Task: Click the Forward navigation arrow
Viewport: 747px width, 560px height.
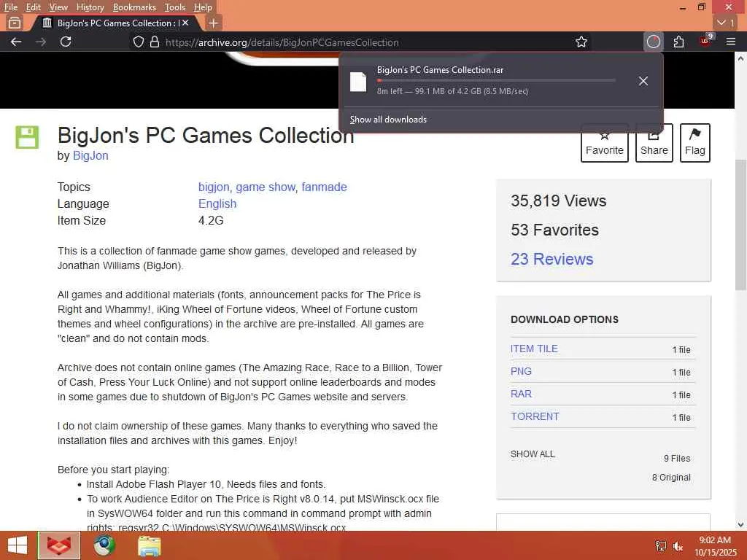Action: (41, 42)
